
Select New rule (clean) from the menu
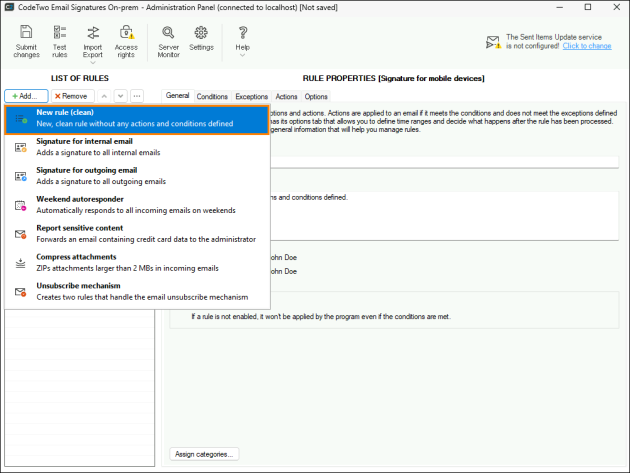137,120
